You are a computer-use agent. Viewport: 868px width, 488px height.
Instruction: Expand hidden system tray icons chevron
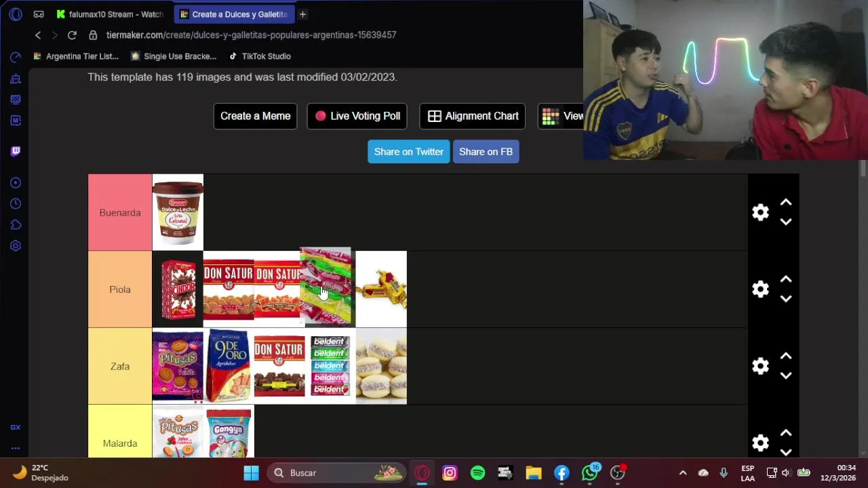click(683, 473)
